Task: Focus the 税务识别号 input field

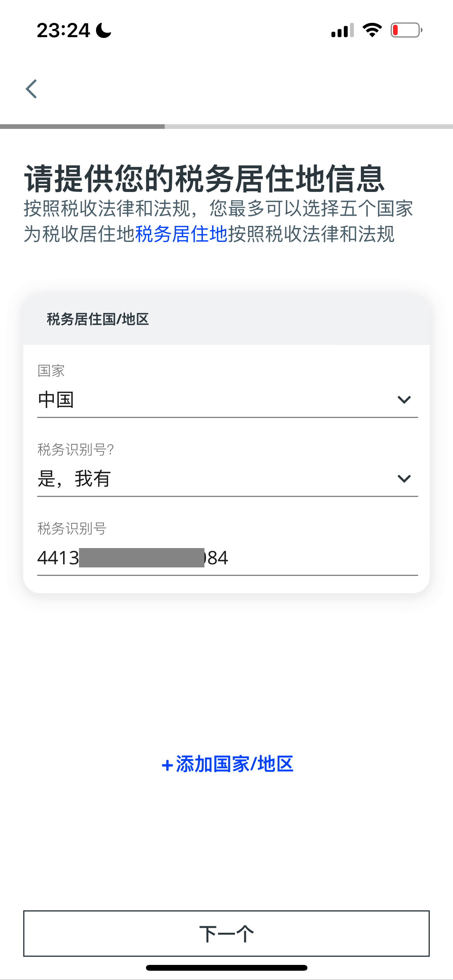Action: tap(228, 558)
